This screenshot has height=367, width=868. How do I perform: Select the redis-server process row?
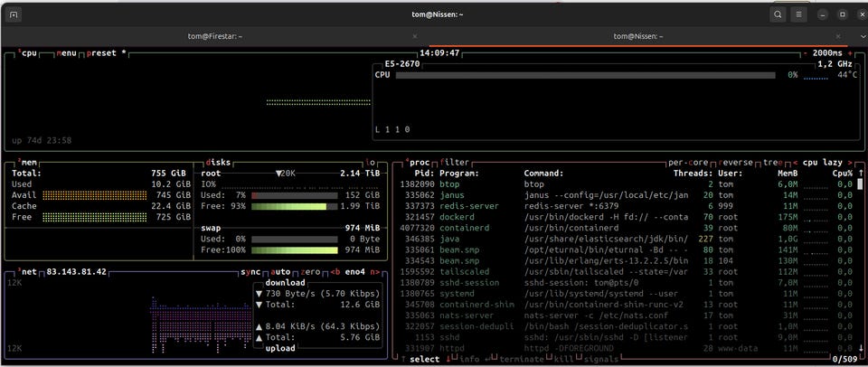[x=467, y=205]
